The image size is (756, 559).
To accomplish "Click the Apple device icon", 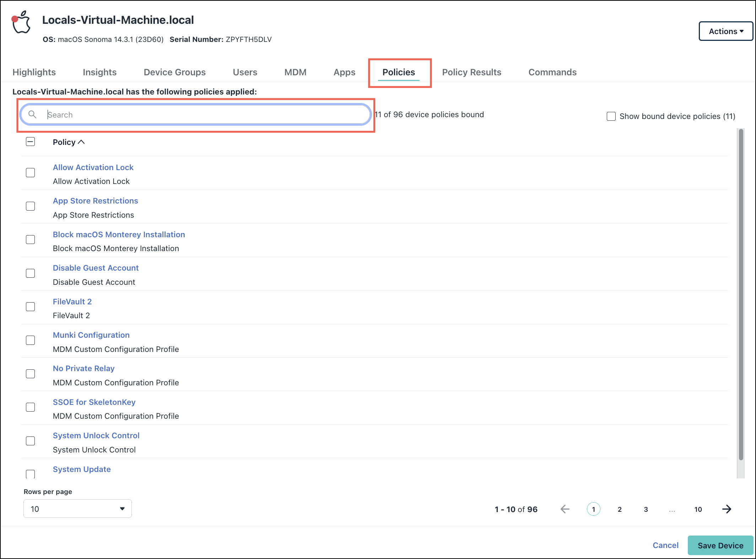I will point(21,23).
